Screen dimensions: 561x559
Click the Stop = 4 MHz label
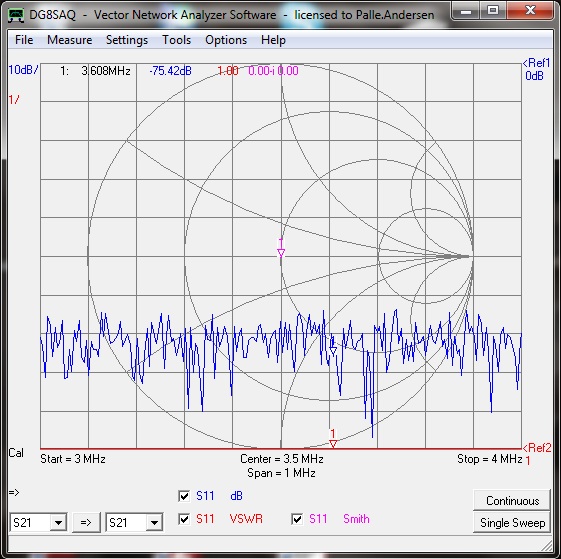tap(489, 459)
